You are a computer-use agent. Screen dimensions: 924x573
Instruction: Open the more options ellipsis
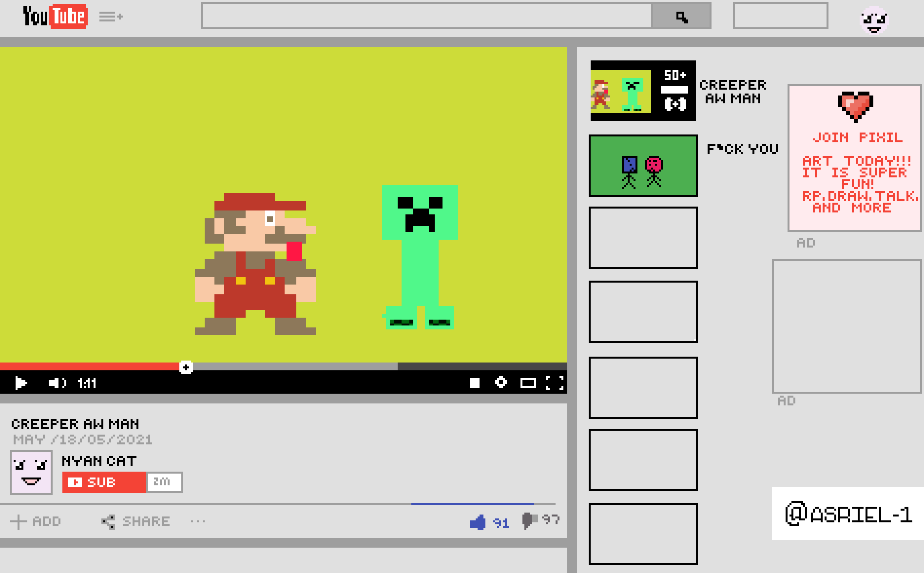pos(198,521)
